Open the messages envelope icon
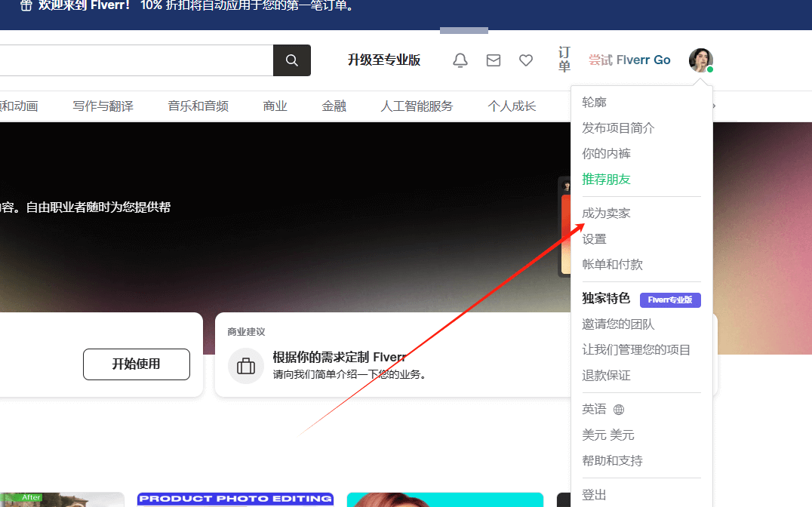The width and height of the screenshot is (812, 507). [493, 60]
